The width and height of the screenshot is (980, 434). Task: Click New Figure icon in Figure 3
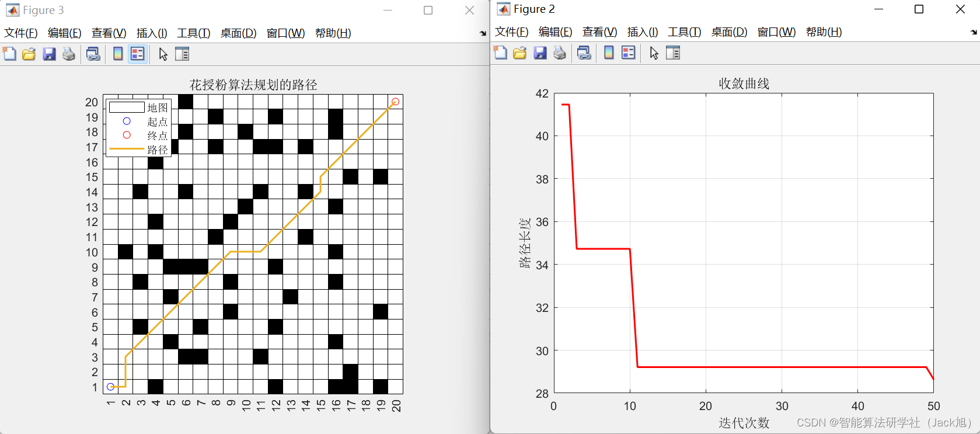tap(9, 54)
